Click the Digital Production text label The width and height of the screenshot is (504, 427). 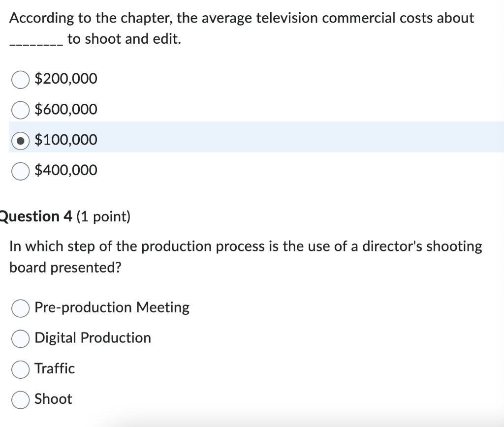(93, 338)
